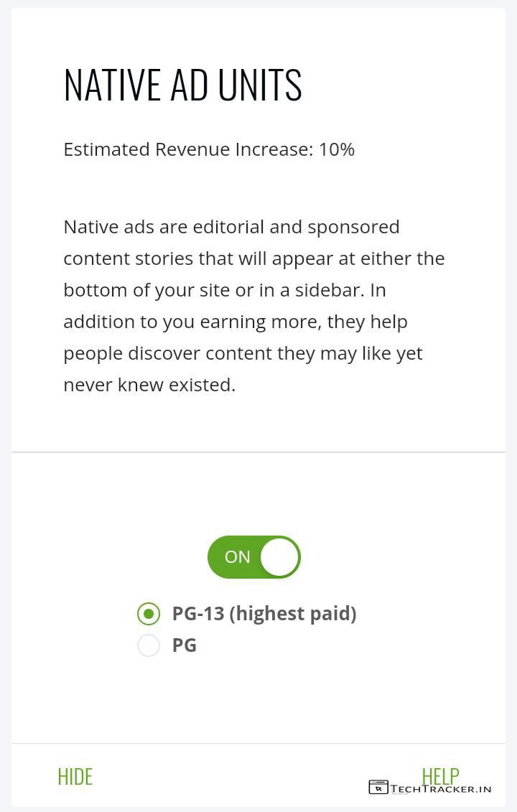Click the words "never knew existed"
Image resolution: width=517 pixels, height=812 pixels.
click(x=149, y=385)
